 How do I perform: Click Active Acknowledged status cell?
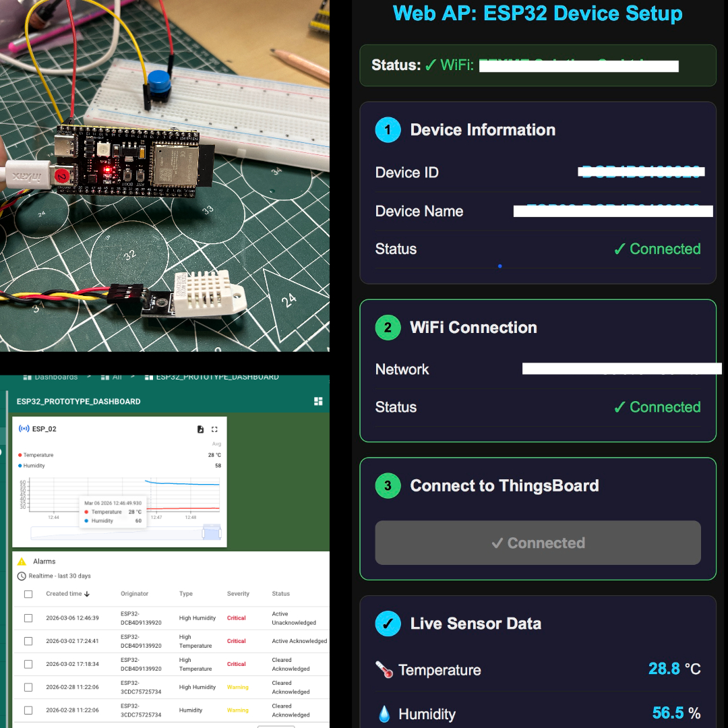point(299,641)
